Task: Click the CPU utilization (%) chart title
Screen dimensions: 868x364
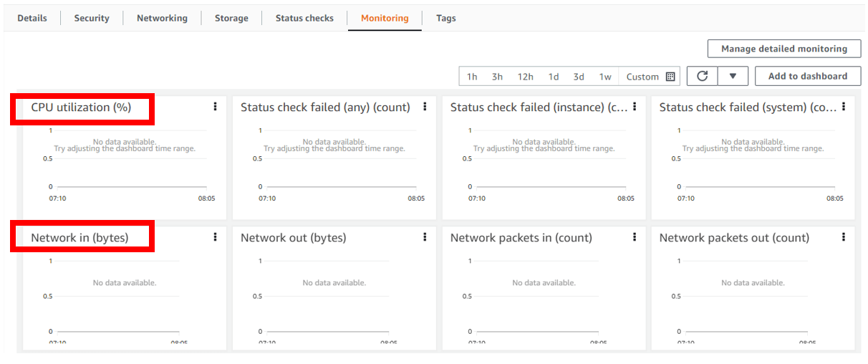Action: point(81,107)
